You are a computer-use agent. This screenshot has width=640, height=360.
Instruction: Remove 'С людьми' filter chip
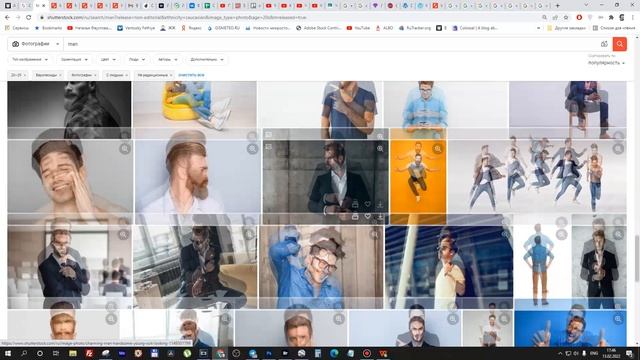tap(127, 75)
